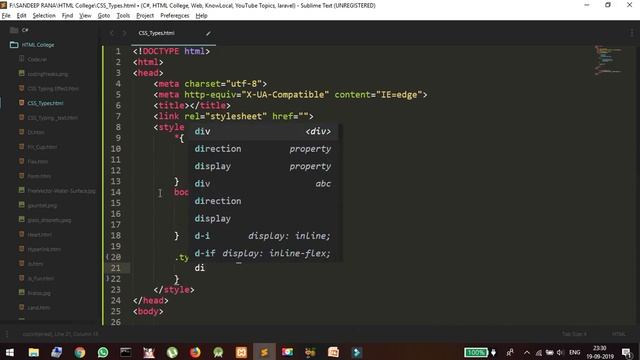The image size is (640, 360).
Task: Choose the 'div <div>' autocomplete suggestion
Action: pos(264,131)
